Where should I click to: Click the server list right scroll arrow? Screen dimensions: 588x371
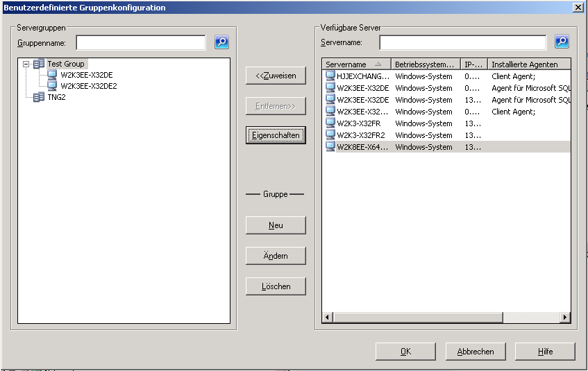pos(565,318)
